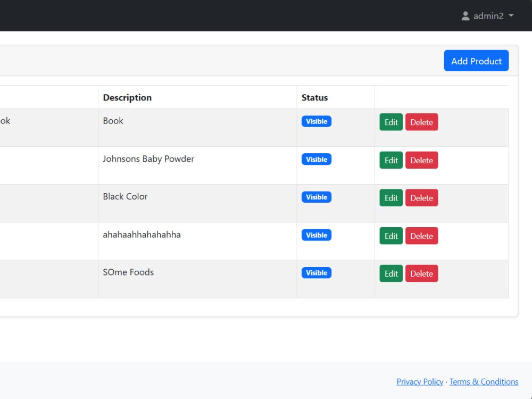The image size is (532, 399).
Task: Edit the ahahaahhahahahha product
Action: [x=391, y=236]
